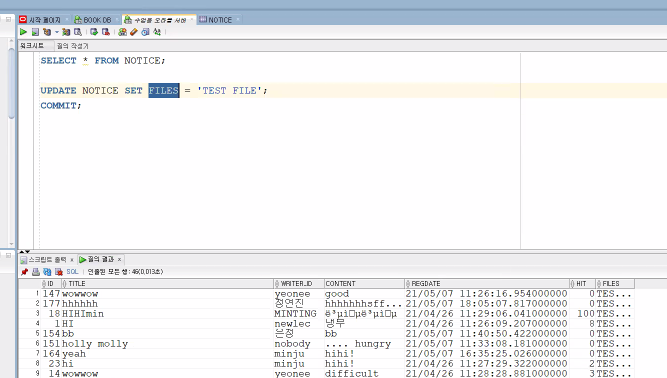
Task: Close the BOOK DB tab
Action: (117, 20)
